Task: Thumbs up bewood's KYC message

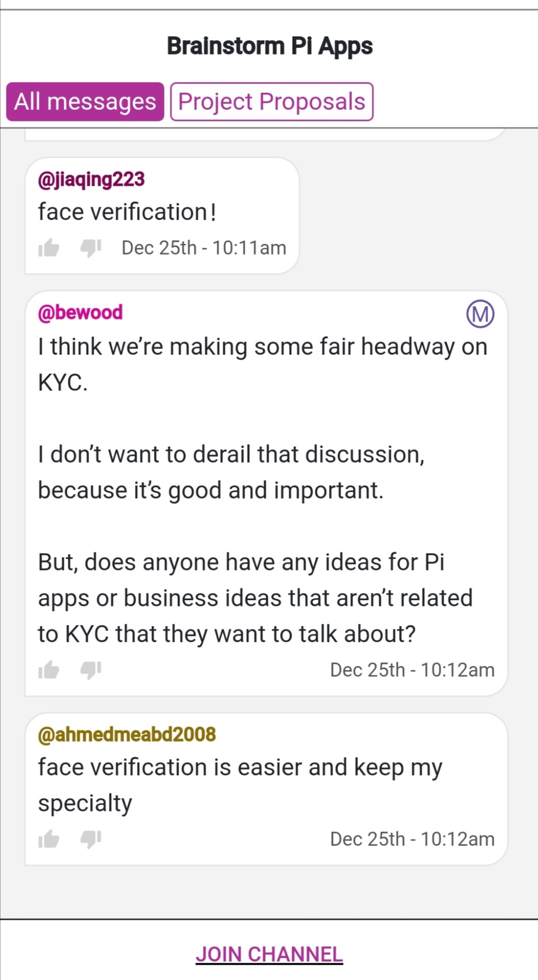Action: point(49,670)
